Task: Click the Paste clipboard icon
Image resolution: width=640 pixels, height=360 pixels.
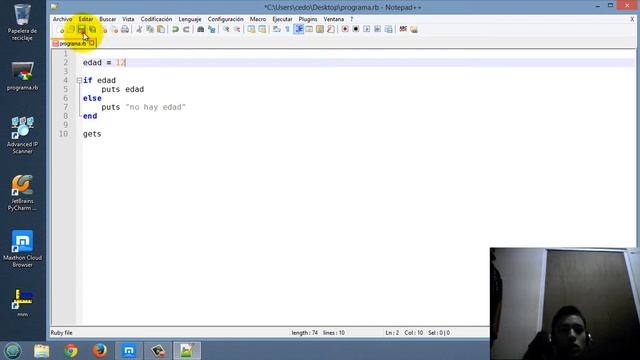Action: pos(161,29)
